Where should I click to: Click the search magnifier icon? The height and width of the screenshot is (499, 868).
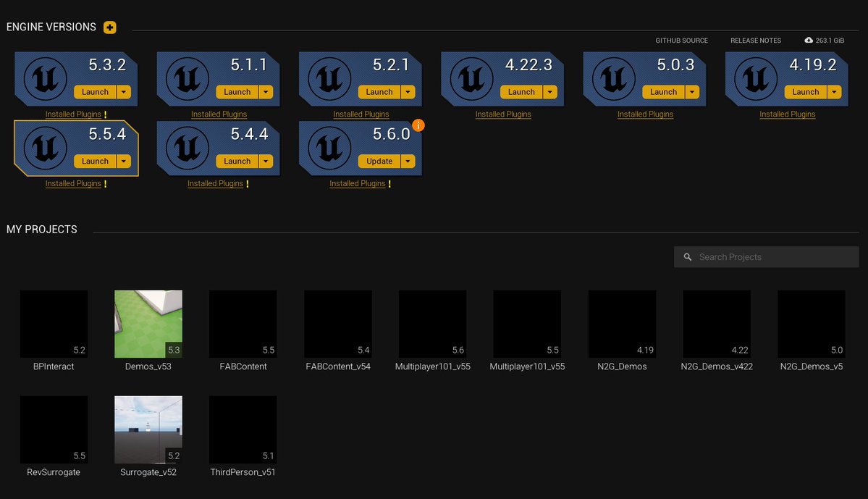[688, 257]
